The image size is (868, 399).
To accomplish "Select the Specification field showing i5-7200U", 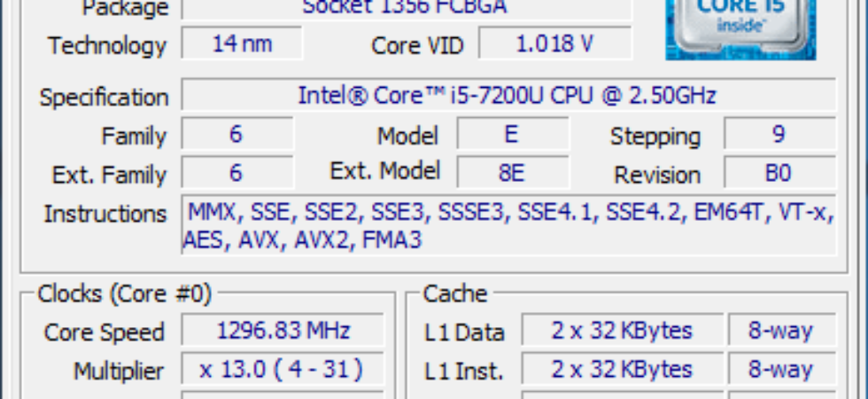I will 508,96.
